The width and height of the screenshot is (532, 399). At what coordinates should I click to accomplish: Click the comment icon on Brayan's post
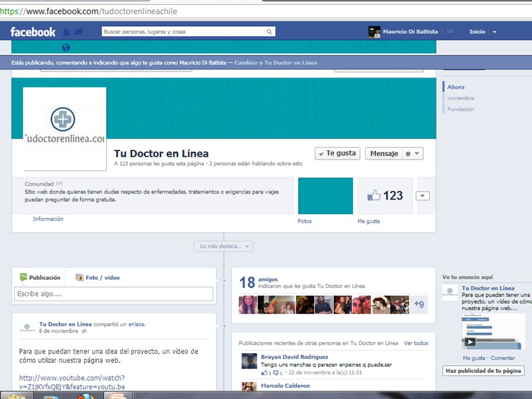click(x=276, y=373)
